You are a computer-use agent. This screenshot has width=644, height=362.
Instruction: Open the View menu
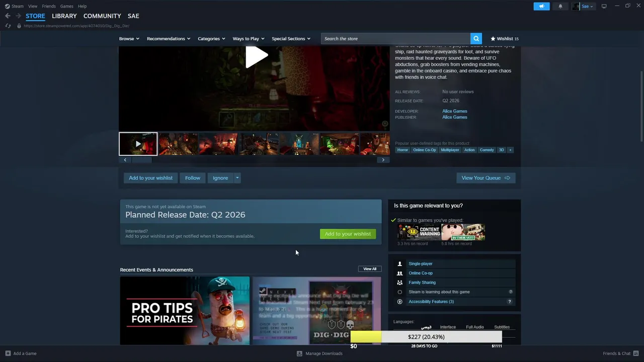pos(33,6)
